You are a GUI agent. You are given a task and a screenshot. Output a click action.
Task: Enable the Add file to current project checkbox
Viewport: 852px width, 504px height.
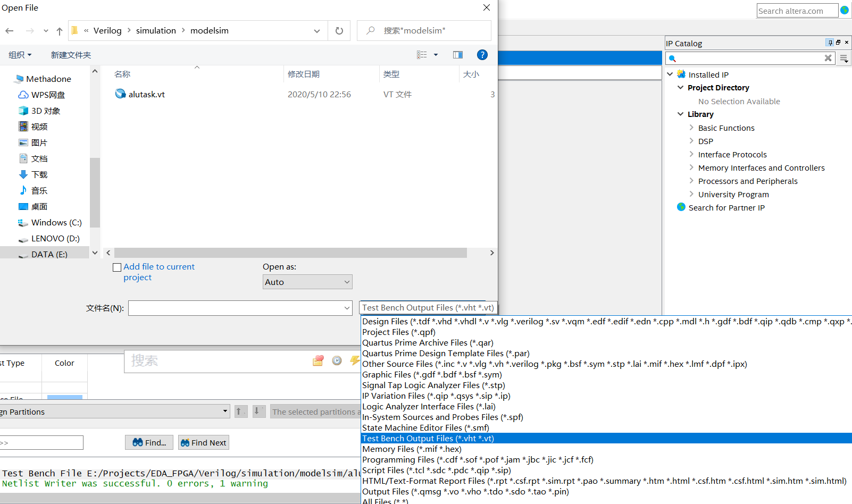point(117,267)
